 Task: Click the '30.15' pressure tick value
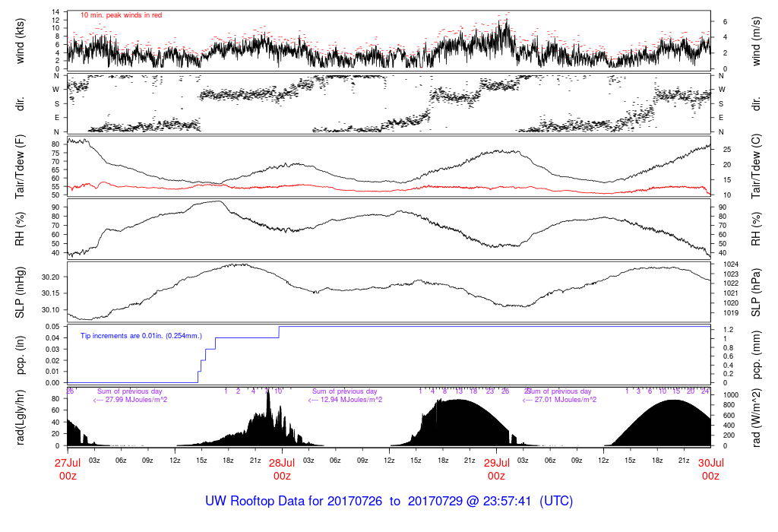(x=51, y=293)
